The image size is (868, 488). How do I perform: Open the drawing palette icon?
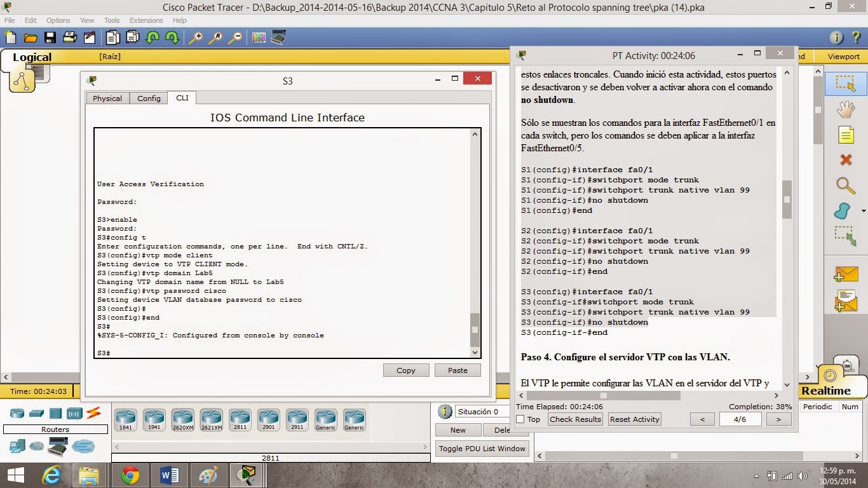259,37
